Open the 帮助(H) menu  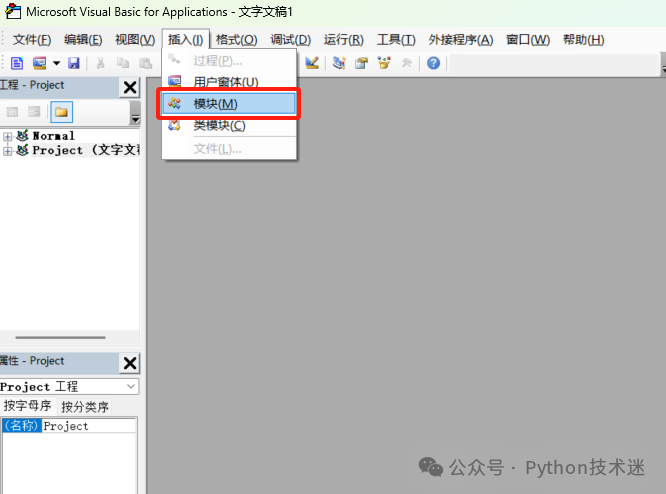tap(584, 40)
